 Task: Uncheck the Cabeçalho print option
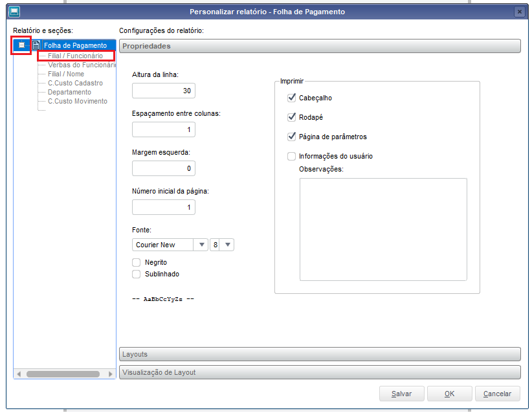(x=291, y=98)
